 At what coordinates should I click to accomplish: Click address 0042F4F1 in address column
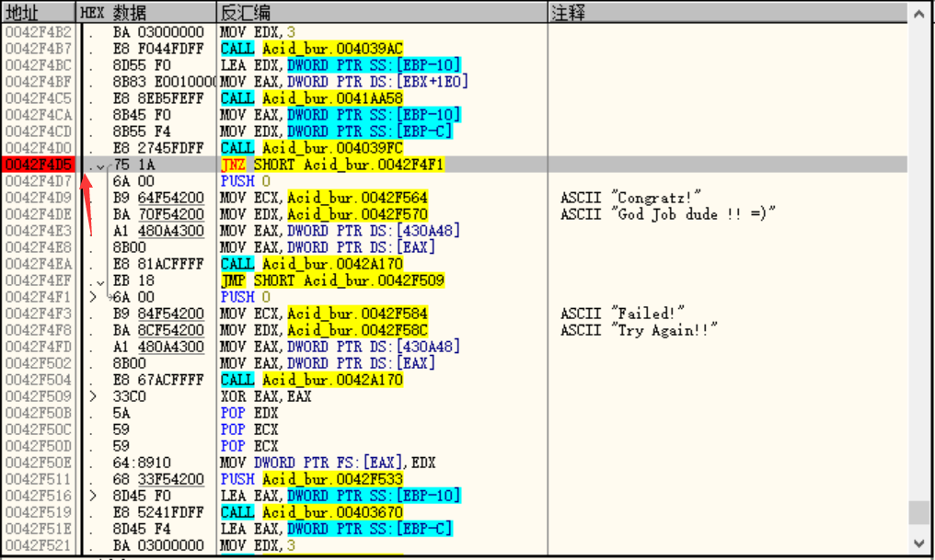click(x=38, y=297)
